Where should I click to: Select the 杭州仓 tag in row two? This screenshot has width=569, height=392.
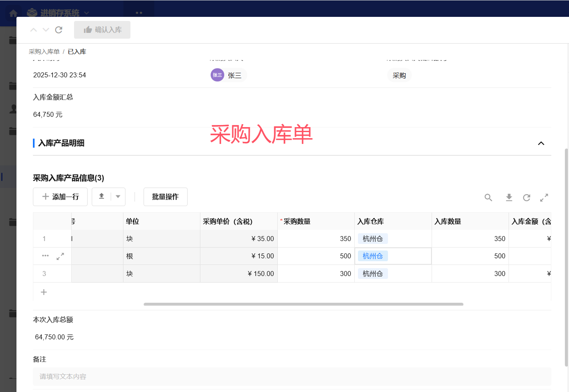click(x=373, y=256)
